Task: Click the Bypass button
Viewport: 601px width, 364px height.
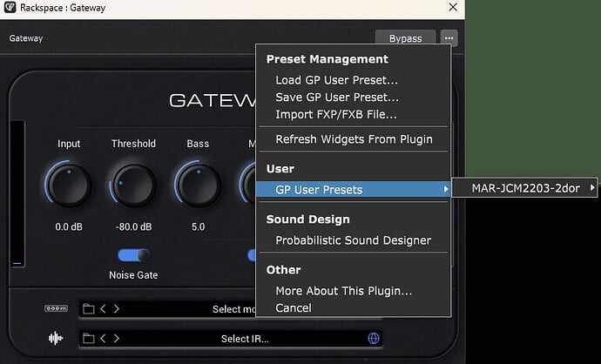Action: [405, 38]
